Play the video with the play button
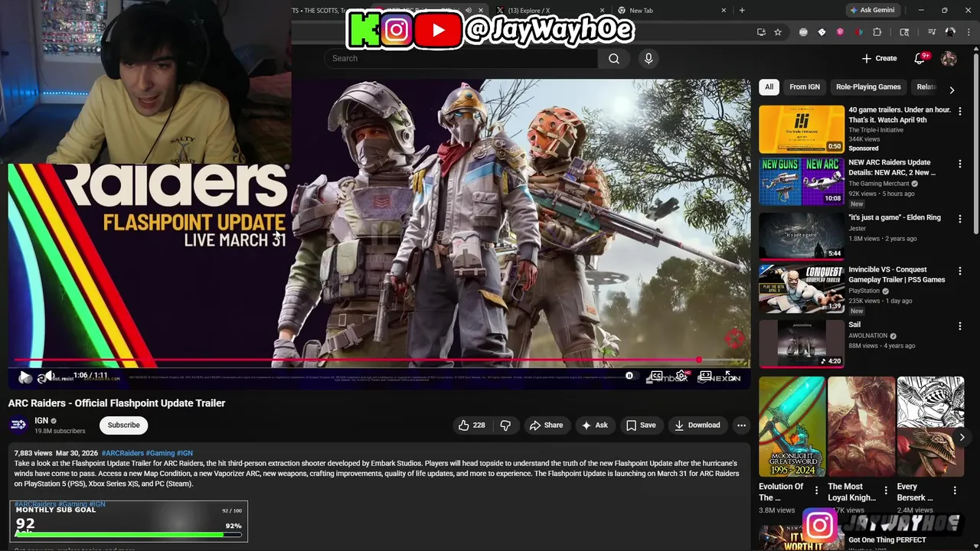This screenshot has height=551, width=980. 24,377
